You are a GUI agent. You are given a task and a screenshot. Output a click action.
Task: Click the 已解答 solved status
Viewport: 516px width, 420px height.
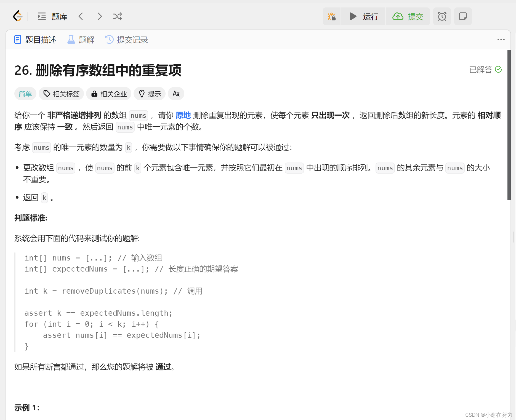(x=485, y=70)
